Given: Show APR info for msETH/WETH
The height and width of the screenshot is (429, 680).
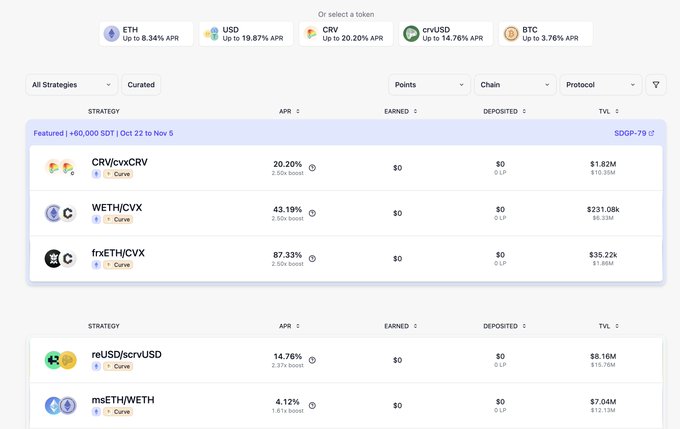Looking at the screenshot, I should click(312, 406).
